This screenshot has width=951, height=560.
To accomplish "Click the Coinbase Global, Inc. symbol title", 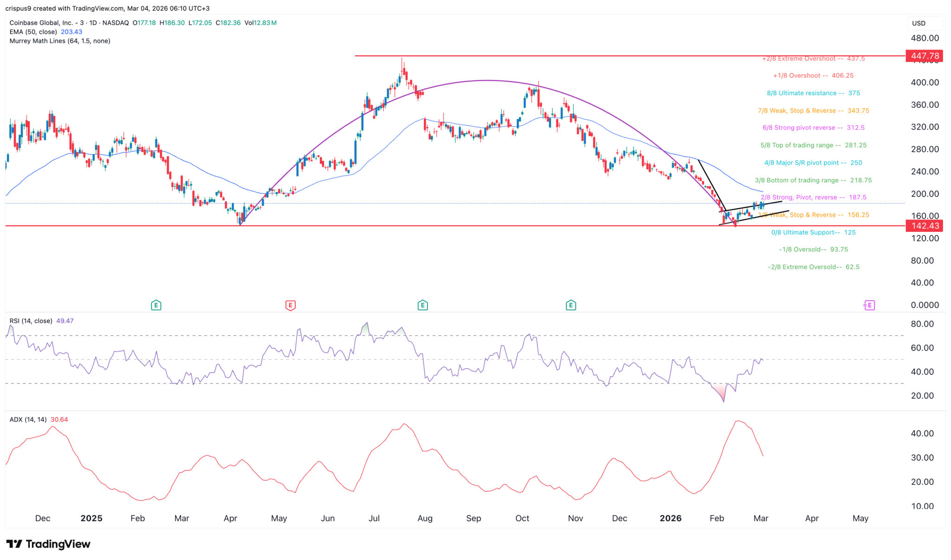I will point(42,23).
